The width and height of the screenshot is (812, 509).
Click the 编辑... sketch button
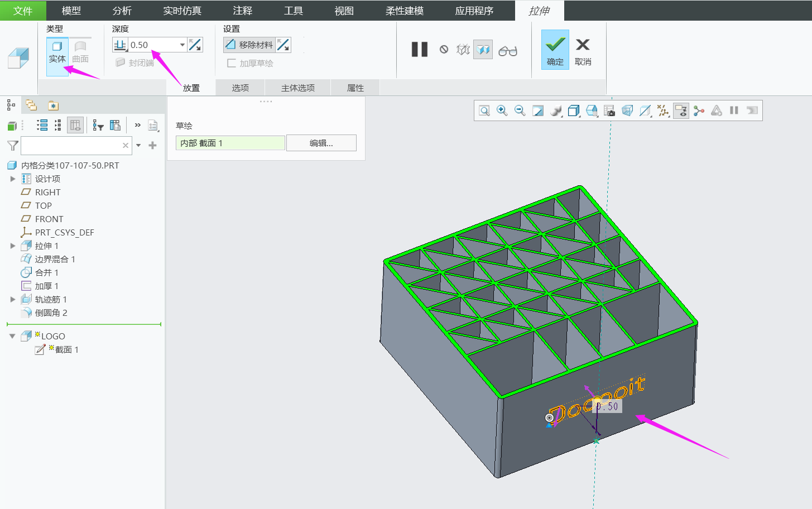click(x=321, y=143)
